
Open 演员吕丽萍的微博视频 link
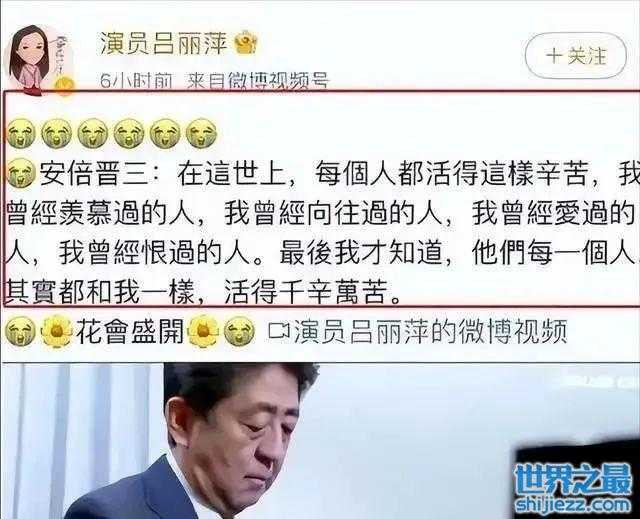coord(431,330)
